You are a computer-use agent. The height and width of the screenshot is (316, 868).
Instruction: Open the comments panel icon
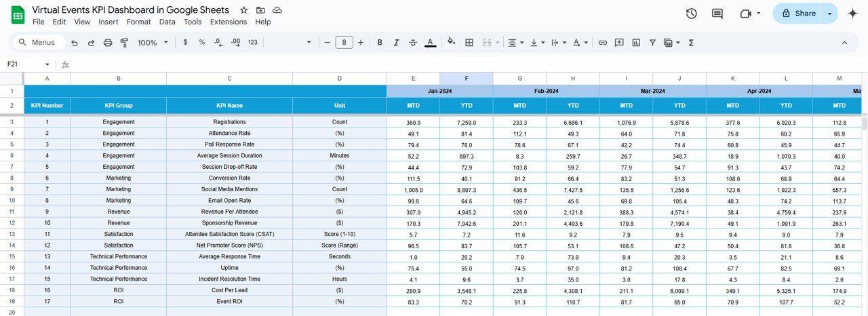click(x=717, y=14)
